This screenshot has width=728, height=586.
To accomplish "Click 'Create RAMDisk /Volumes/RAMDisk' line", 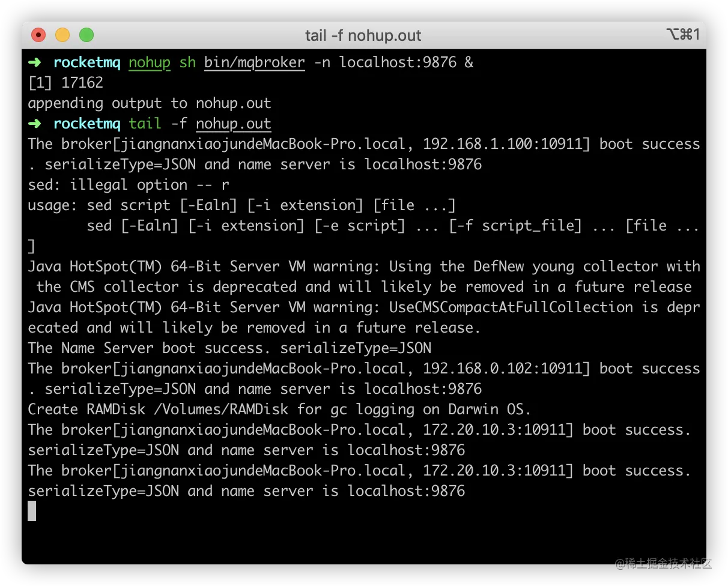I will (280, 409).
